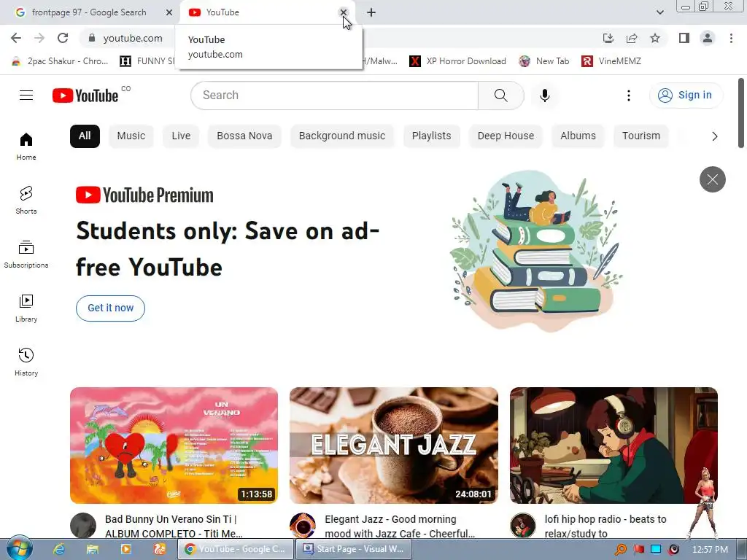Open XP Horror Download bookmark

pos(458,61)
